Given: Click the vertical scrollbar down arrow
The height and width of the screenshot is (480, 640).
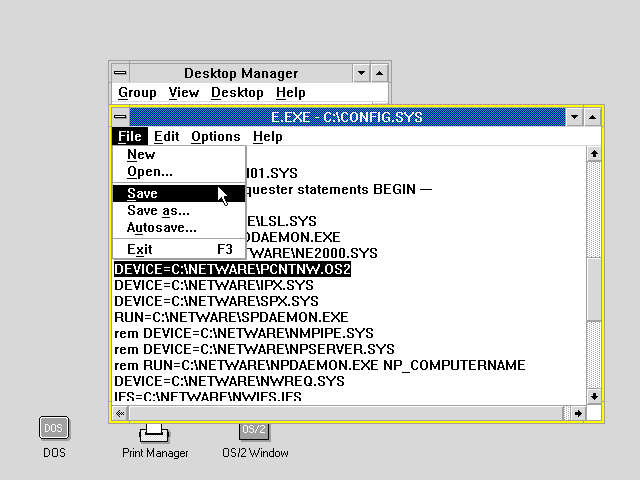Looking at the screenshot, I should point(594,396).
